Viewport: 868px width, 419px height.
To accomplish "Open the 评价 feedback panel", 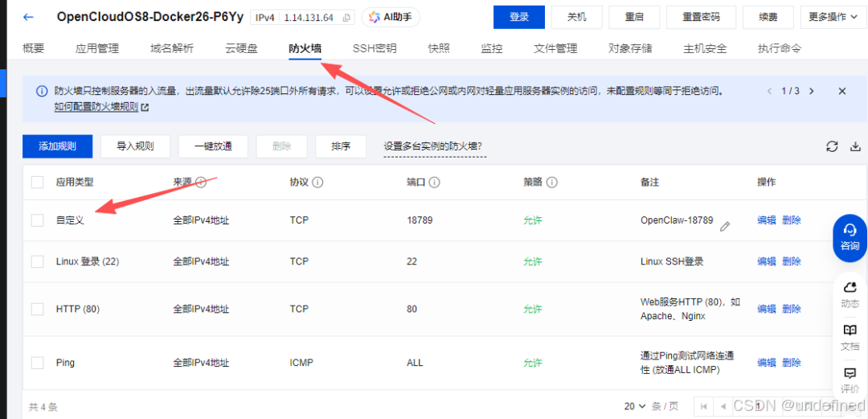I will click(x=850, y=380).
